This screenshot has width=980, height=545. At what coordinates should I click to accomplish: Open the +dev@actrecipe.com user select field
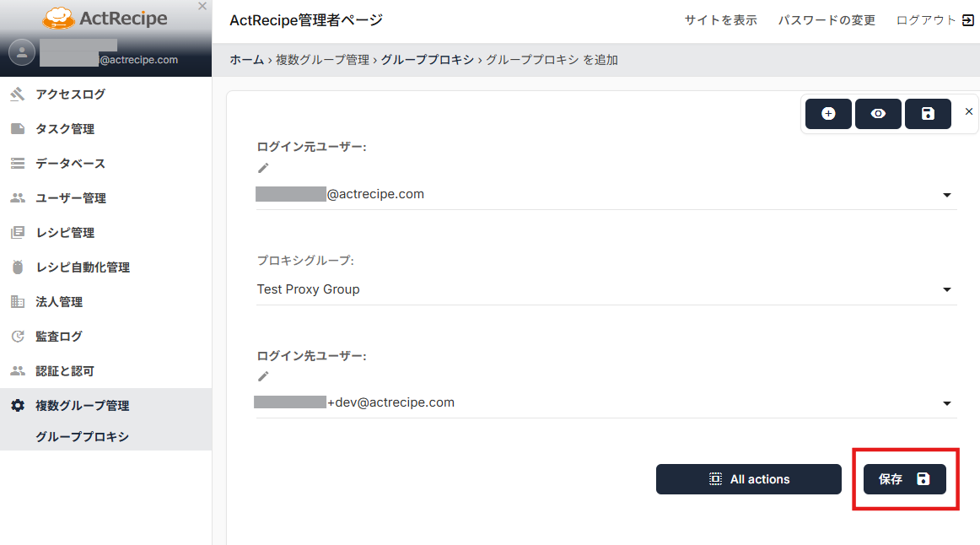click(606, 402)
